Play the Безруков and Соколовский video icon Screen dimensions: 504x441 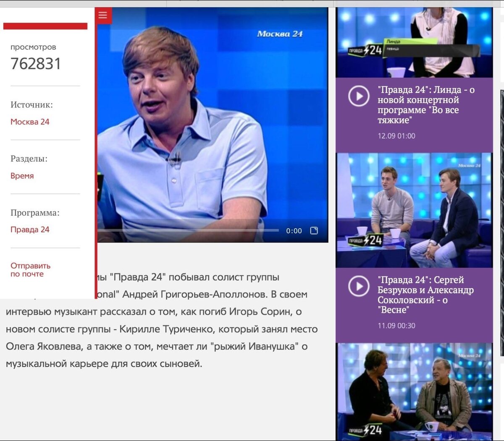[x=358, y=287]
